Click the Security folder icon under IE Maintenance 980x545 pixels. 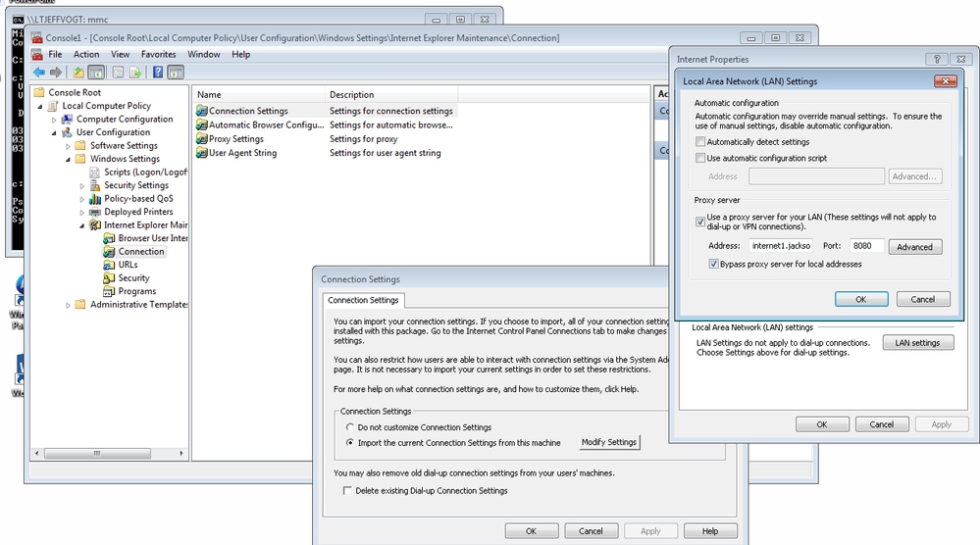109,277
